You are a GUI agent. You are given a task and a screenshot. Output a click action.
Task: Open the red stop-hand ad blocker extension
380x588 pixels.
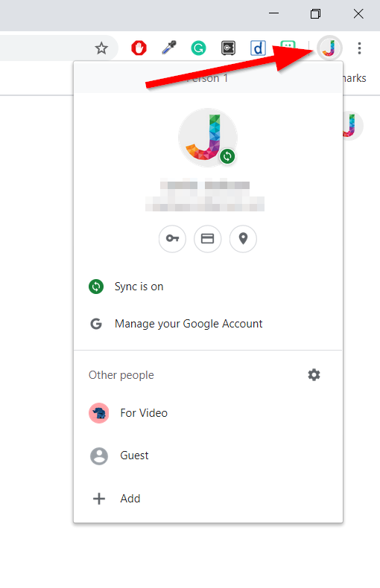coord(139,48)
